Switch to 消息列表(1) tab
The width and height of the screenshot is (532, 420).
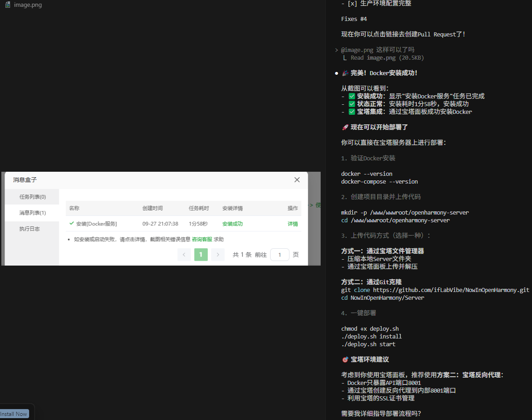(x=32, y=213)
